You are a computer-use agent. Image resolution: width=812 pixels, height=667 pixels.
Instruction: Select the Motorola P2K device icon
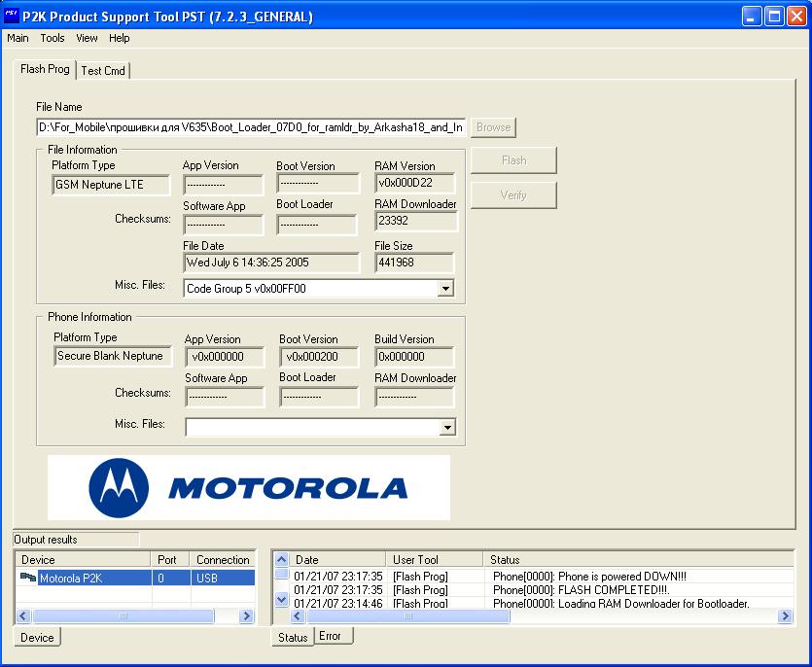click(28, 578)
